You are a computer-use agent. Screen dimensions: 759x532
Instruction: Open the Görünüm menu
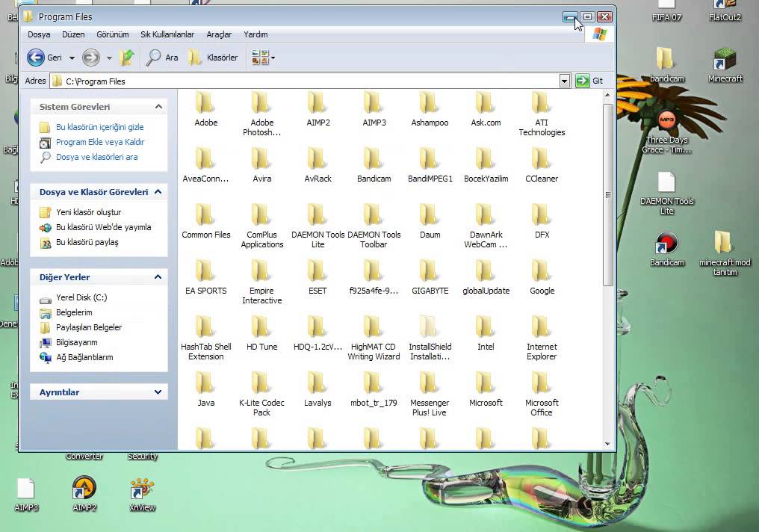113,34
